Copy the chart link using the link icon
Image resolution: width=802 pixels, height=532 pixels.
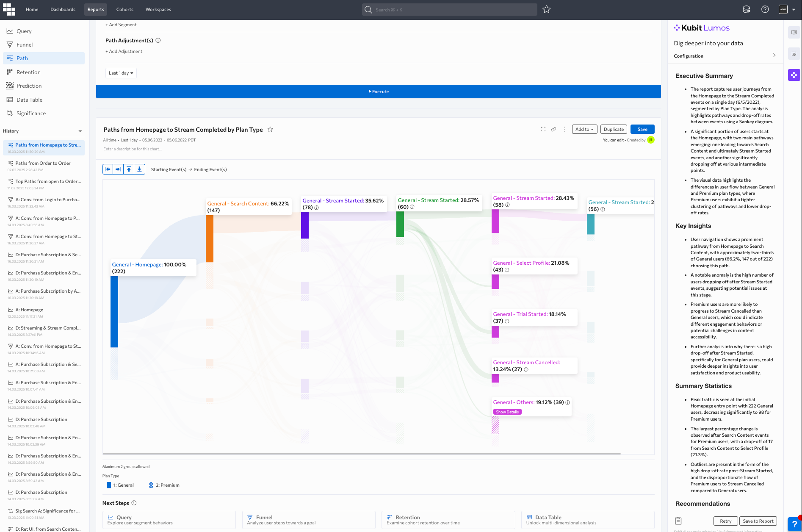[x=553, y=129]
